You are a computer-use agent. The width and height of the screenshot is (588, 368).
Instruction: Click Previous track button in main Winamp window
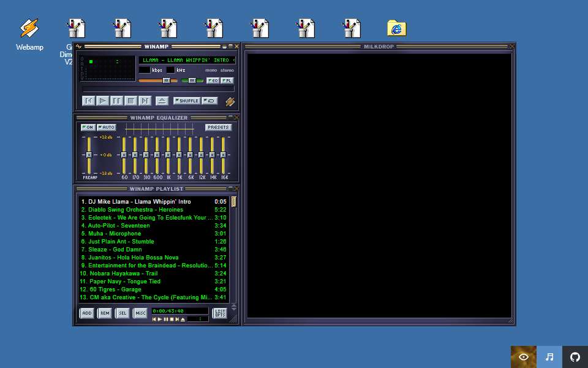88,101
